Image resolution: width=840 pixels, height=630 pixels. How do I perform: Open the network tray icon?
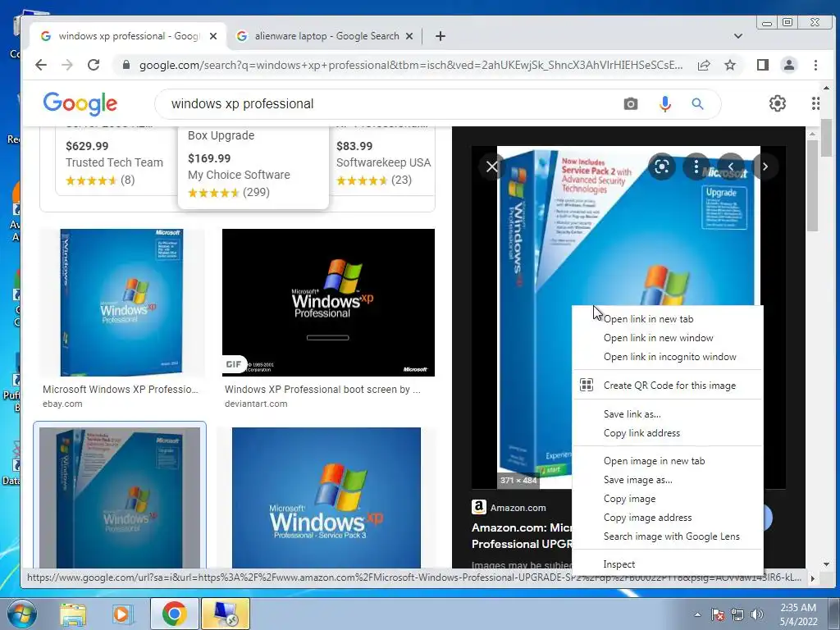737,614
